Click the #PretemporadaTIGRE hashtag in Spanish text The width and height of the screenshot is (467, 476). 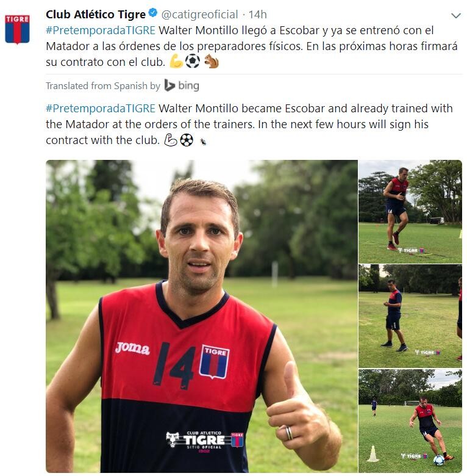pyautogui.click(x=101, y=31)
